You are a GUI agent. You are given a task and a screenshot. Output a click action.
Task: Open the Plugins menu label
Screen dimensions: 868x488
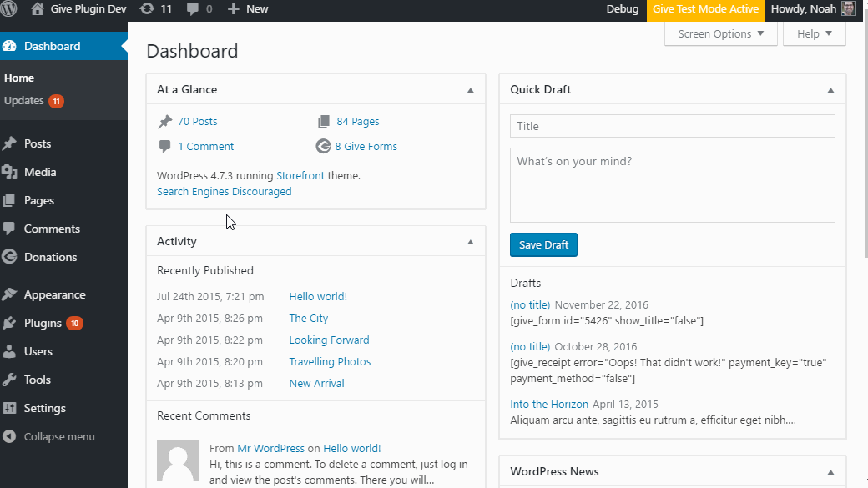[43, 323]
